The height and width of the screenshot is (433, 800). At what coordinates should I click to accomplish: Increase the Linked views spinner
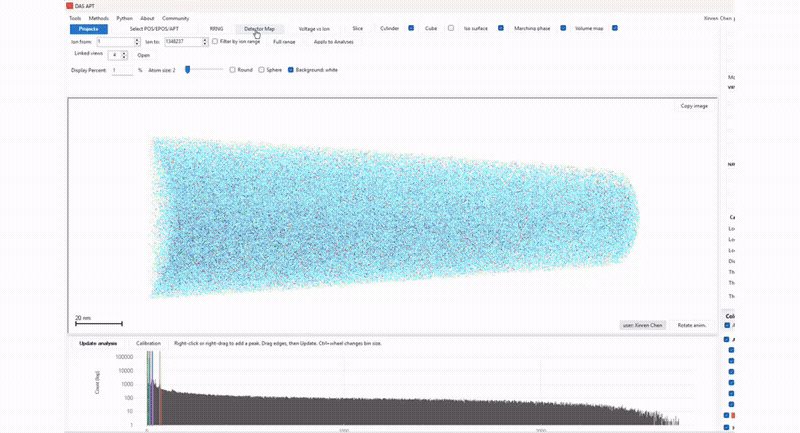(124, 53)
